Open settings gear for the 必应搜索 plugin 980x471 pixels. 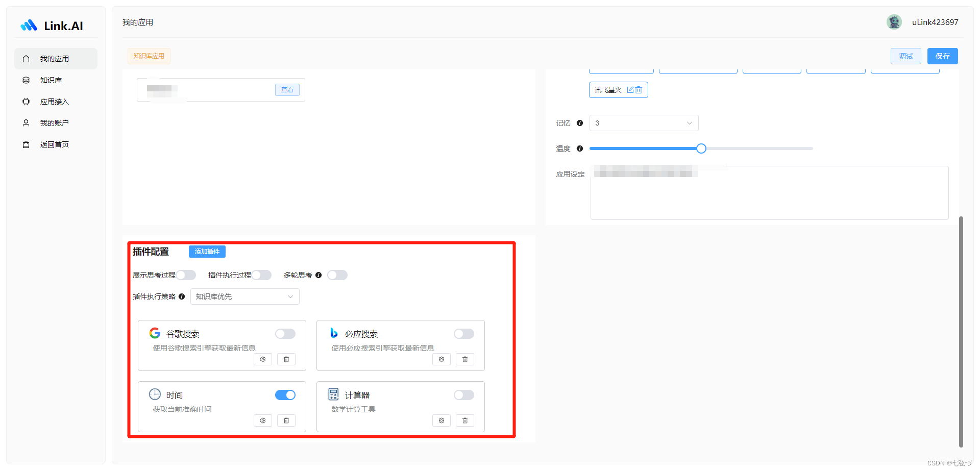tap(442, 359)
